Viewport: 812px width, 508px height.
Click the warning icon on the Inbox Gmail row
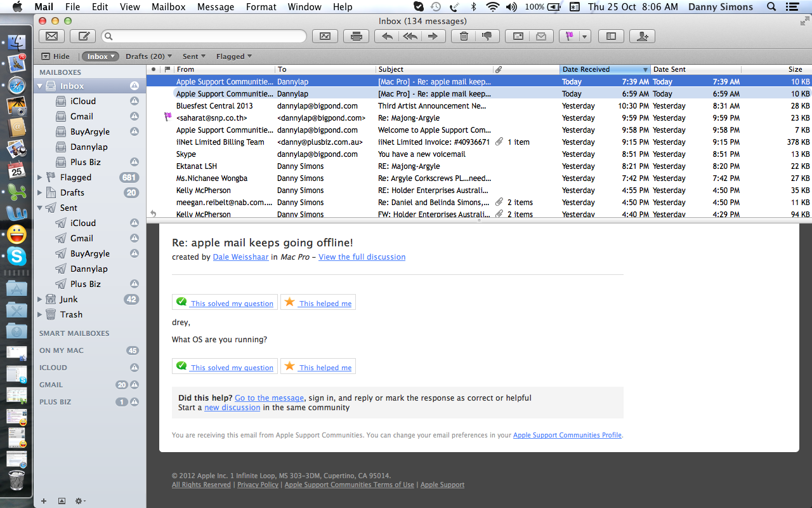pyautogui.click(x=134, y=116)
